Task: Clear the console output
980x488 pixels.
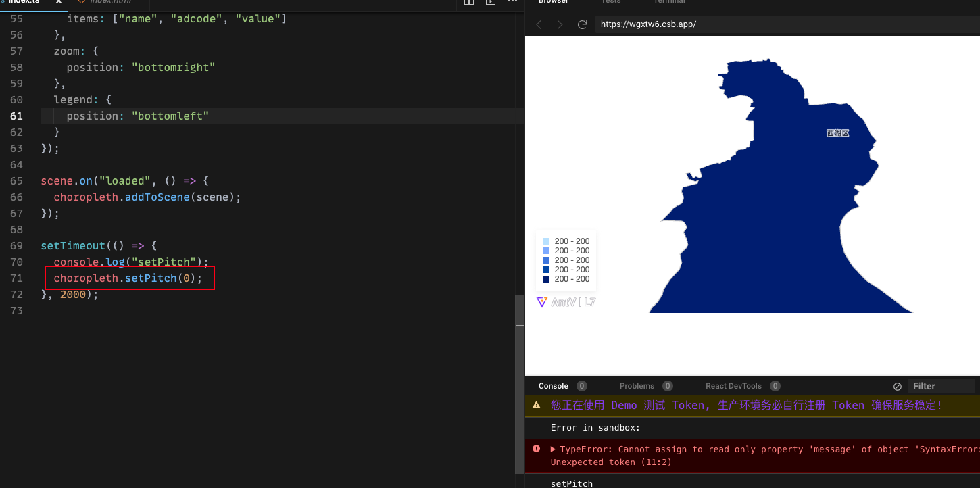Action: [898, 386]
